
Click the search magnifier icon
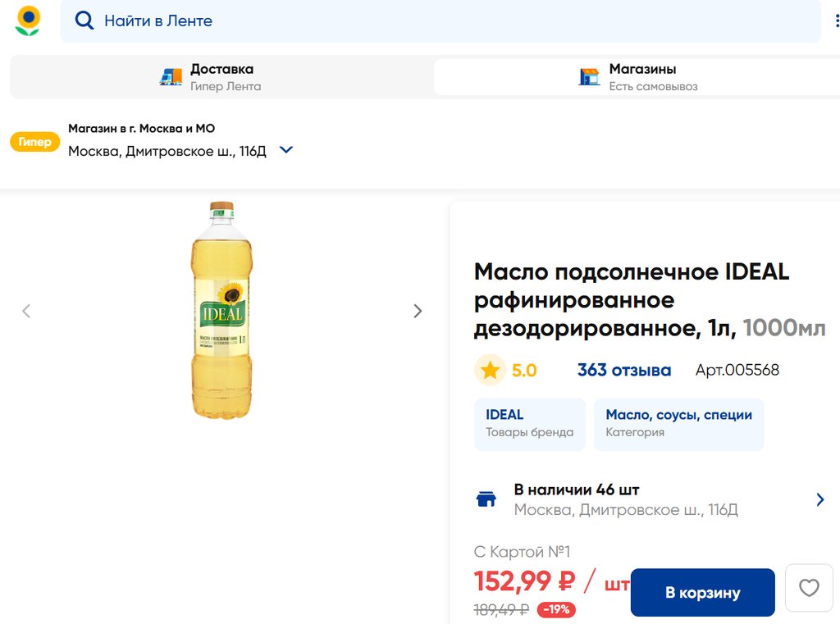(x=84, y=20)
